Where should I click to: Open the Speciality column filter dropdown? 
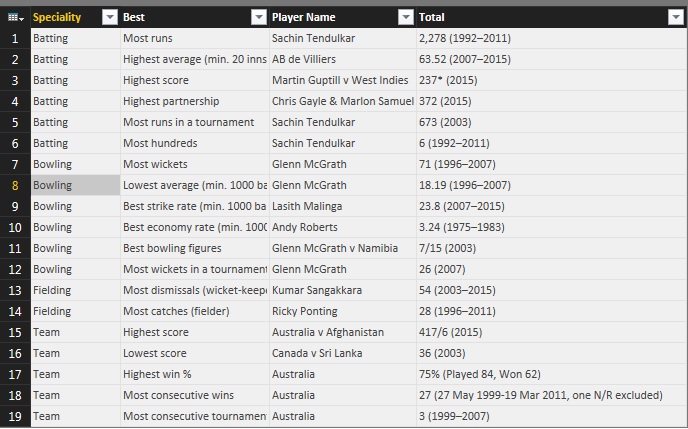109,17
